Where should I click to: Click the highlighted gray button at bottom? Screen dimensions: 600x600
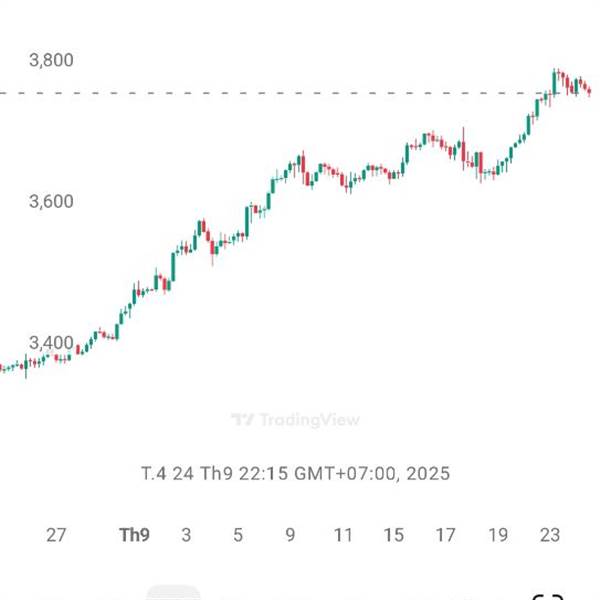(173, 594)
